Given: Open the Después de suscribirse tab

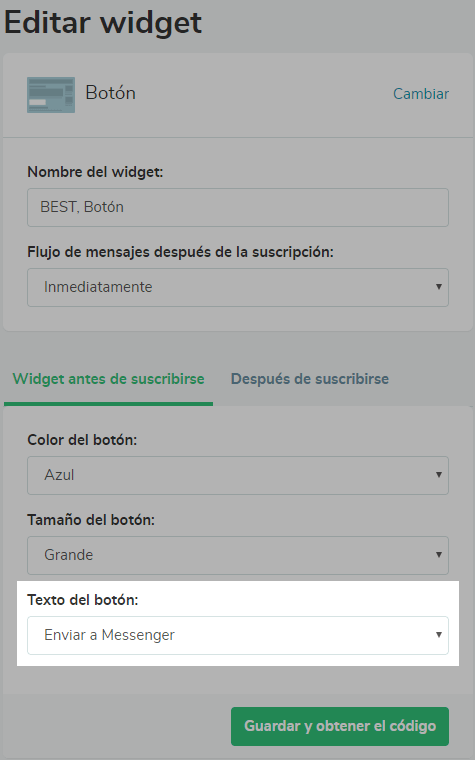Looking at the screenshot, I should point(310,379).
